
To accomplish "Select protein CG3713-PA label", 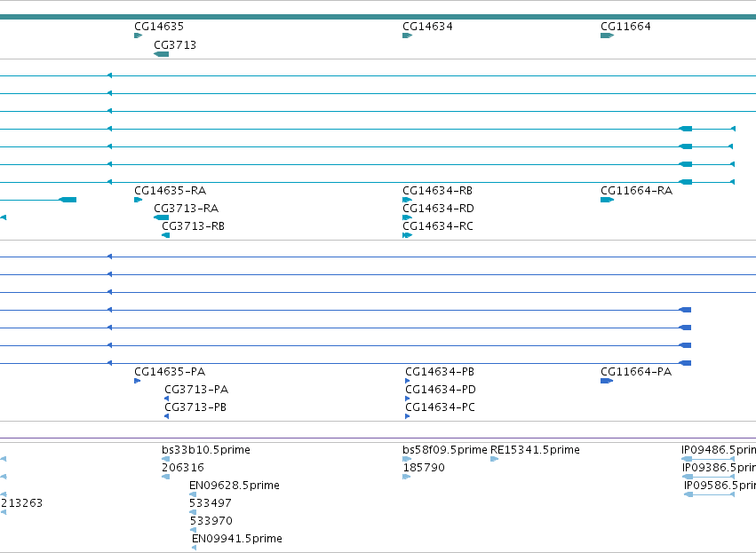I will 196,390.
